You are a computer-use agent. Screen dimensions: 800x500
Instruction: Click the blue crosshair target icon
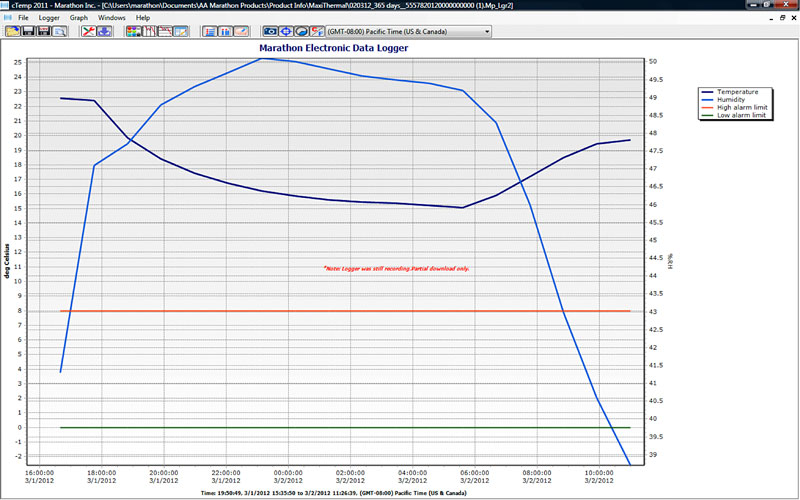pos(287,32)
